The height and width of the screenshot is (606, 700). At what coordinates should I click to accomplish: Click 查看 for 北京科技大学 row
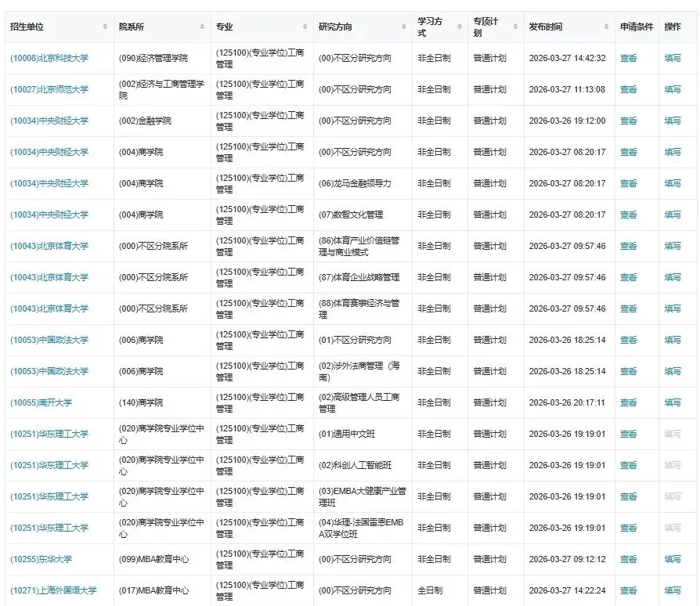(628, 58)
